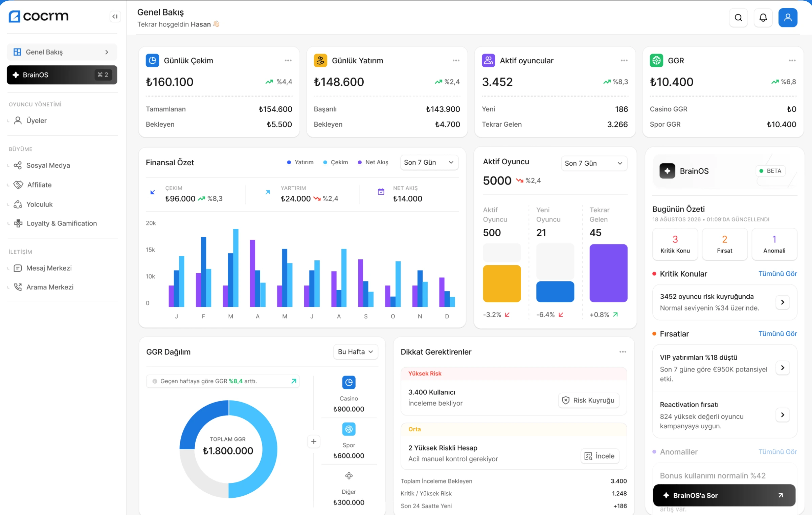The width and height of the screenshot is (812, 515).
Task: Toggle the Çekim legend series
Action: point(336,163)
